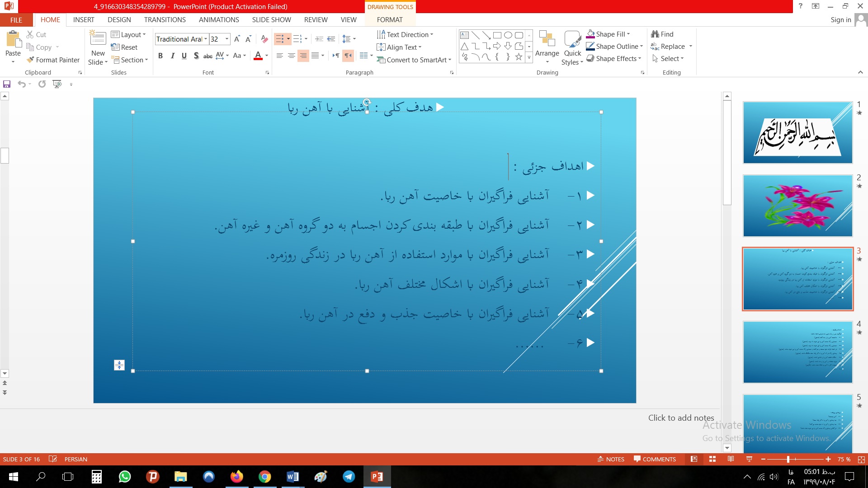Viewport: 868px width, 488px height.
Task: Click the Increase Font Size icon
Action: pyautogui.click(x=237, y=39)
